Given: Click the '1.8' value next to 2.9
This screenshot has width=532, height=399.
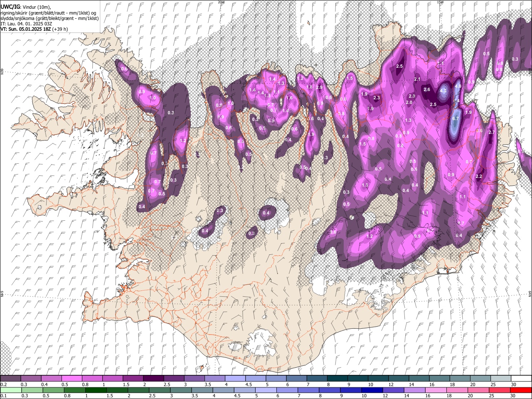Looking at the screenshot, I should click(x=309, y=87).
